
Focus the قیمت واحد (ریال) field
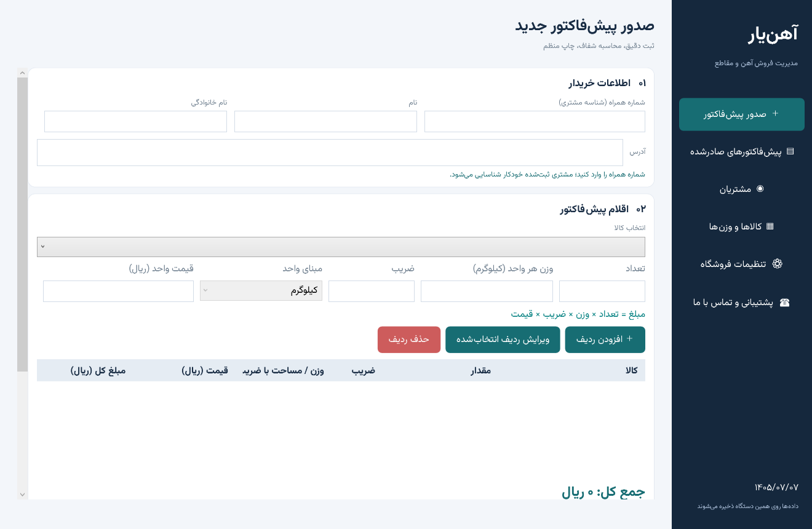pyautogui.click(x=118, y=292)
